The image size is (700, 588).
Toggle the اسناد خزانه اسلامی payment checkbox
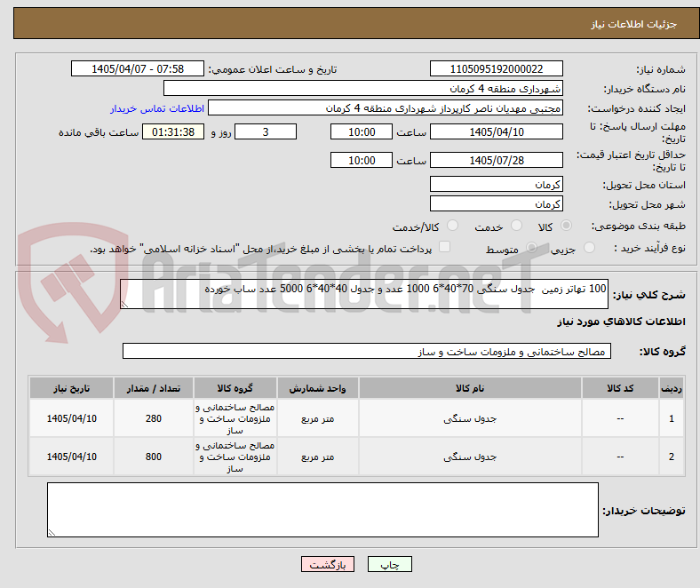[445, 247]
